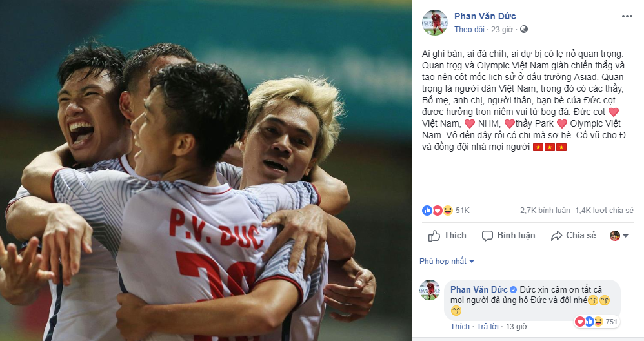
Task: Open the profile-switcher dropdown next to Chia sẻ
Action: [x=619, y=236]
